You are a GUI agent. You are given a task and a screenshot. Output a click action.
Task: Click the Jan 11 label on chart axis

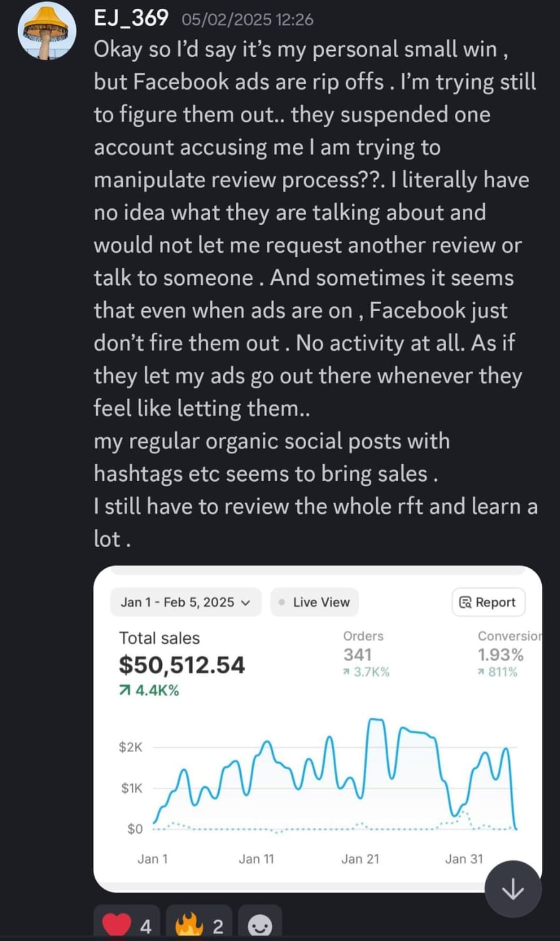coord(256,859)
